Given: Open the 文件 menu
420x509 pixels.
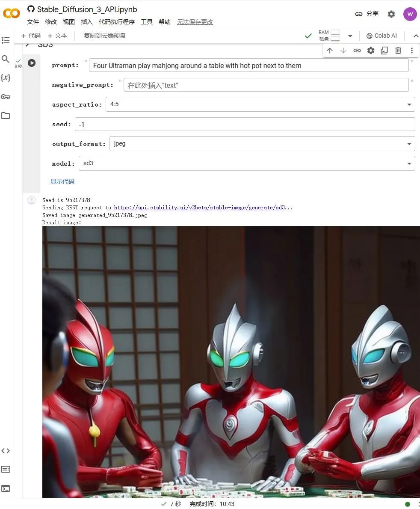Looking at the screenshot, I should tap(33, 22).
